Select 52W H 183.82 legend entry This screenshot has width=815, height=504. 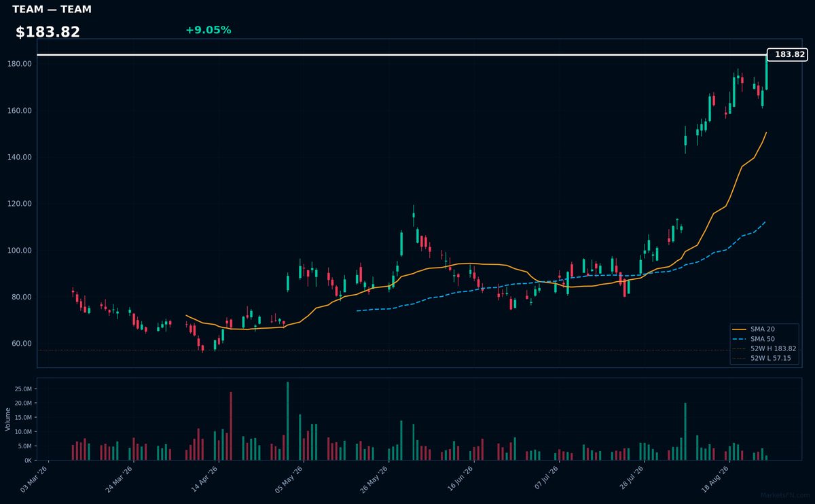[765, 348]
